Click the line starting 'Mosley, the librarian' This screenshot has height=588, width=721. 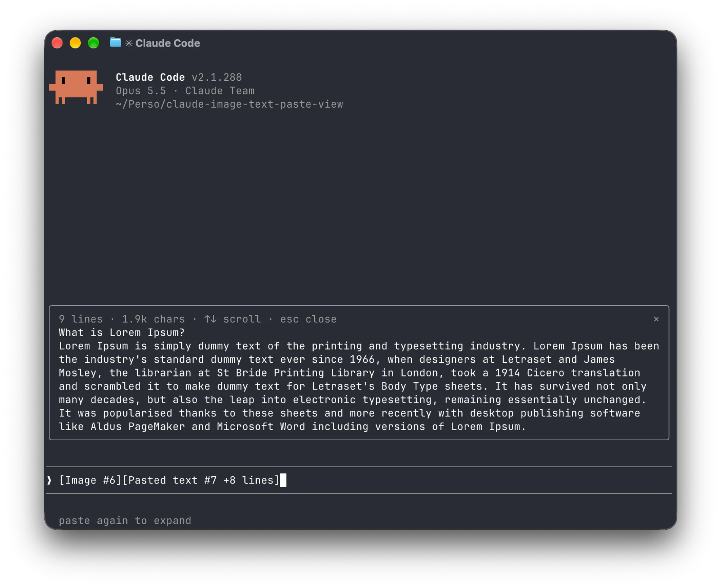(350, 373)
